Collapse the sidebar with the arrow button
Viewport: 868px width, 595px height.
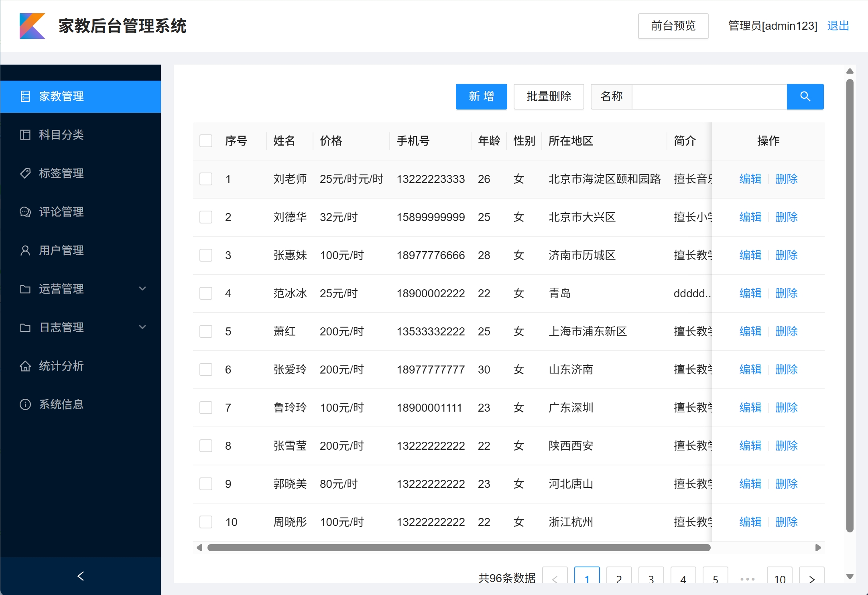pyautogui.click(x=80, y=576)
